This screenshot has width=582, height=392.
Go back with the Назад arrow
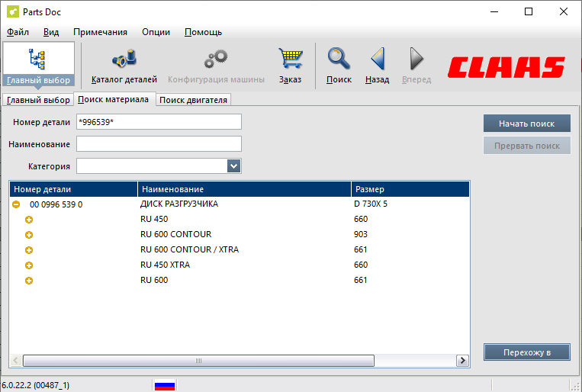pos(378,59)
